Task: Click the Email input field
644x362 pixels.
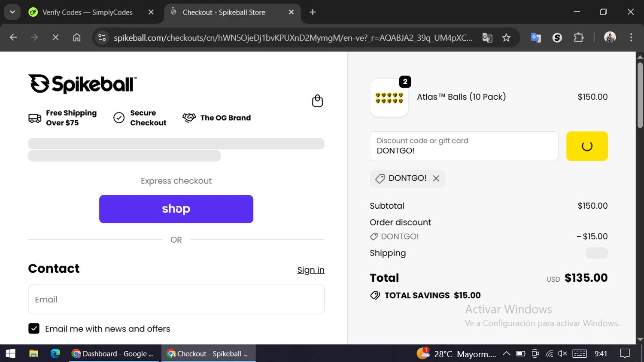Action: point(176,299)
